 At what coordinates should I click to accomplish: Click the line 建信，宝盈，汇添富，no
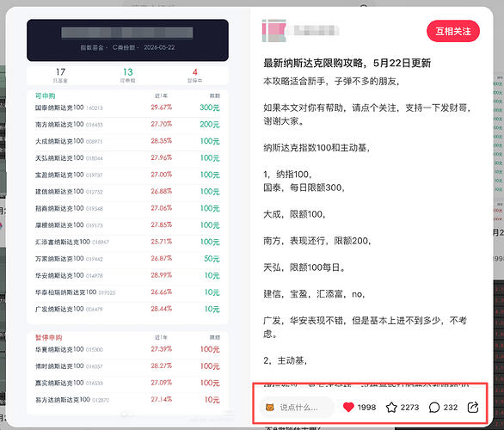tap(314, 294)
